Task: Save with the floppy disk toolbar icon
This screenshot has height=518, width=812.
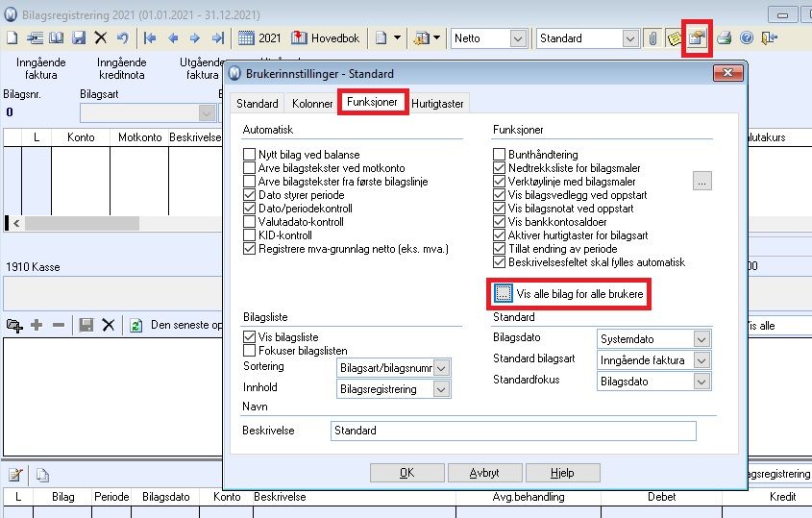Action: pyautogui.click(x=79, y=37)
